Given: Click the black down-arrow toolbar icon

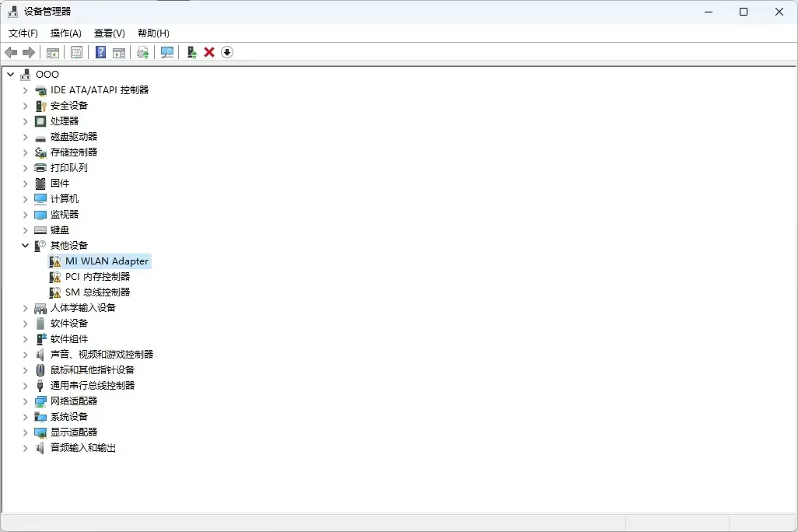Looking at the screenshot, I should click(x=227, y=52).
